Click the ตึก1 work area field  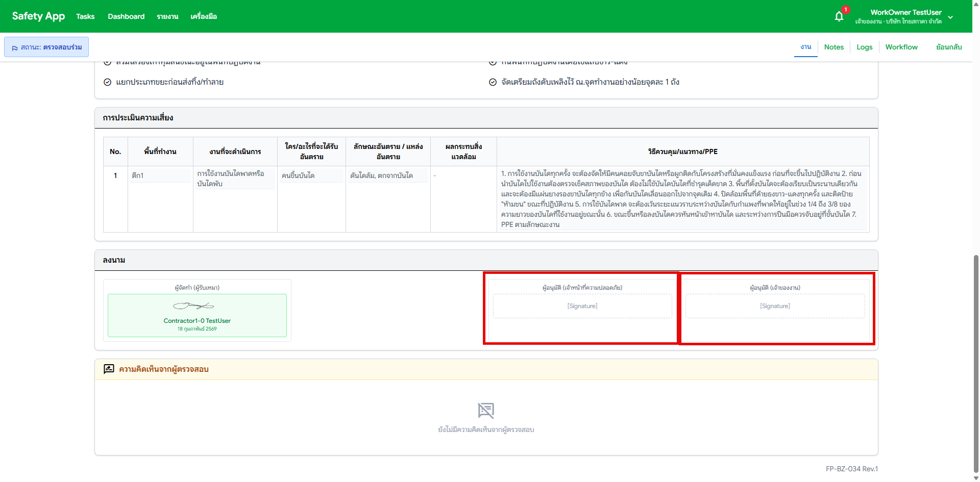[x=160, y=175]
